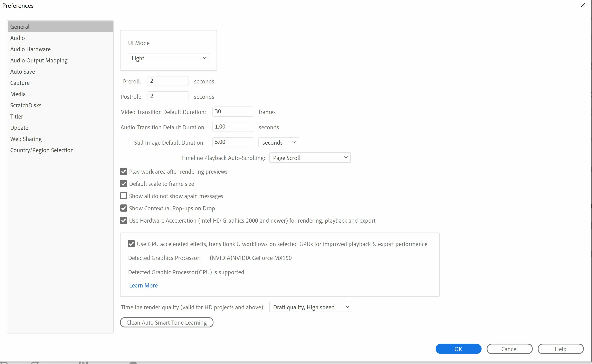
Task: Toggle Default scale to frame size
Action: (x=124, y=184)
